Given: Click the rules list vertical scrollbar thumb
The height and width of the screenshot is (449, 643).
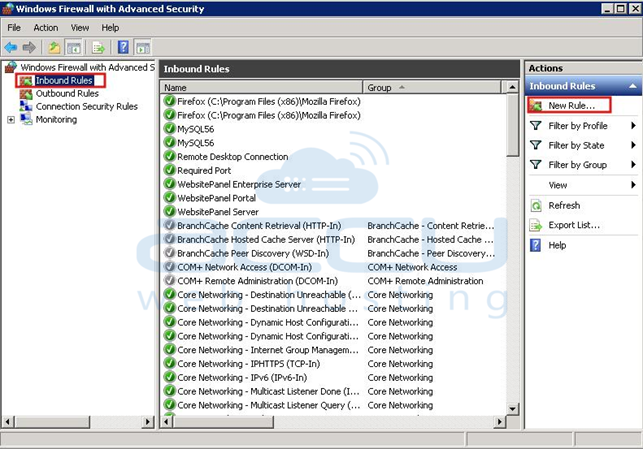Looking at the screenshot, I should pyautogui.click(x=512, y=125).
